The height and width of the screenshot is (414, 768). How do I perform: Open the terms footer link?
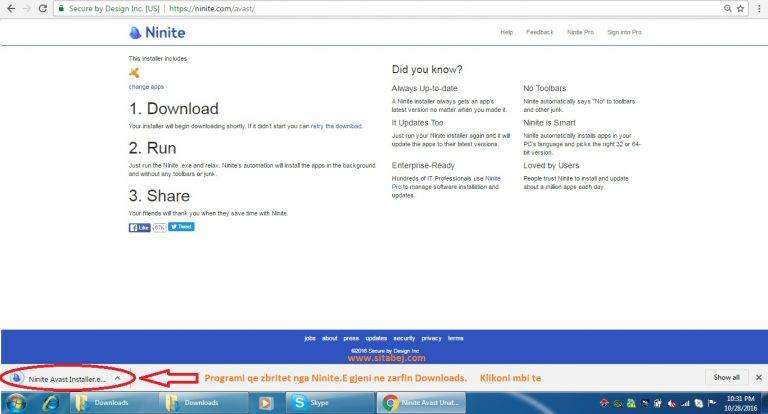click(x=456, y=338)
